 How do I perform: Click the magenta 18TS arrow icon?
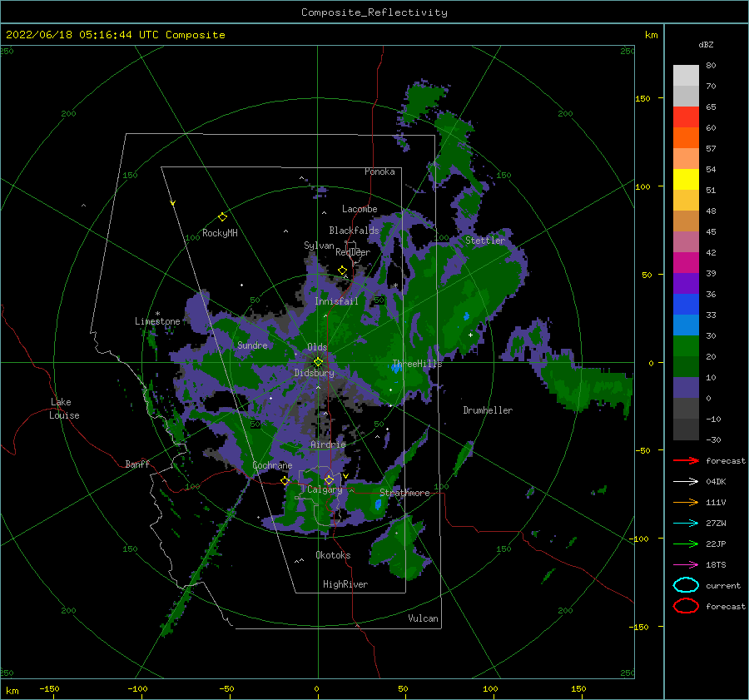point(686,565)
